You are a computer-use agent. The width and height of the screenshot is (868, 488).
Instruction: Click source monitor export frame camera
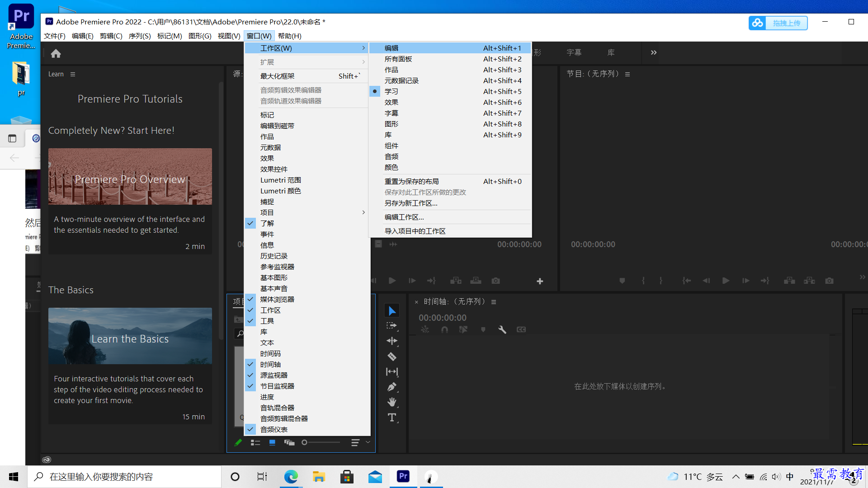(496, 281)
